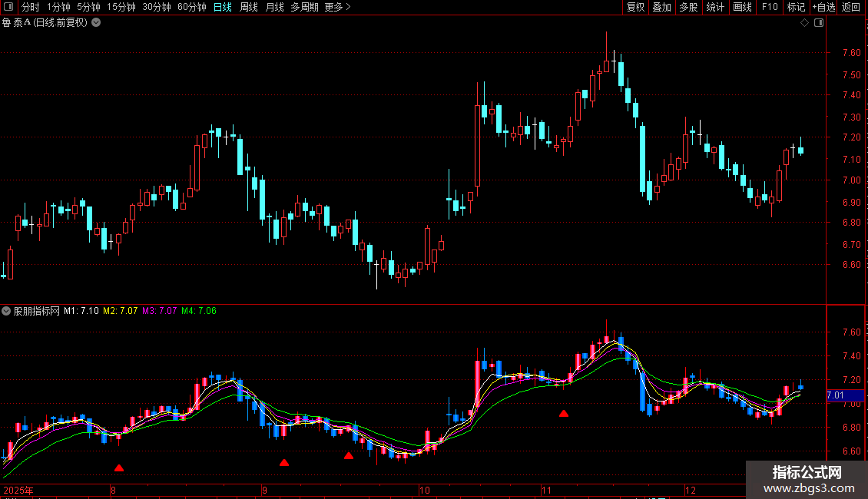Image resolution: width=868 pixels, height=499 pixels.
Task: Add stock via +自选 button
Action: click(x=823, y=7)
